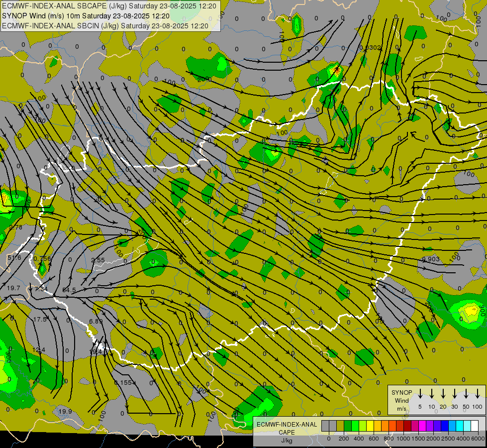Click the SYNOP Wind m/s legend label
This screenshot has height=448, width=487.
pos(401,400)
